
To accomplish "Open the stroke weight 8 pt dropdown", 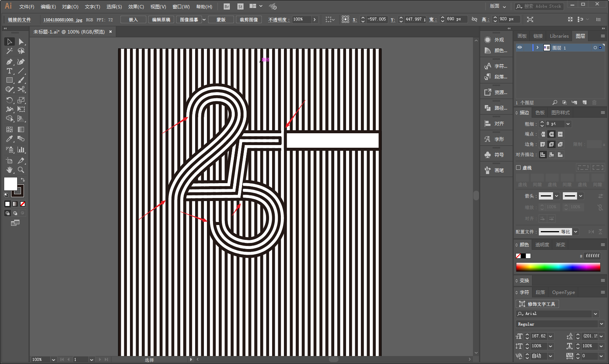I will coord(568,124).
